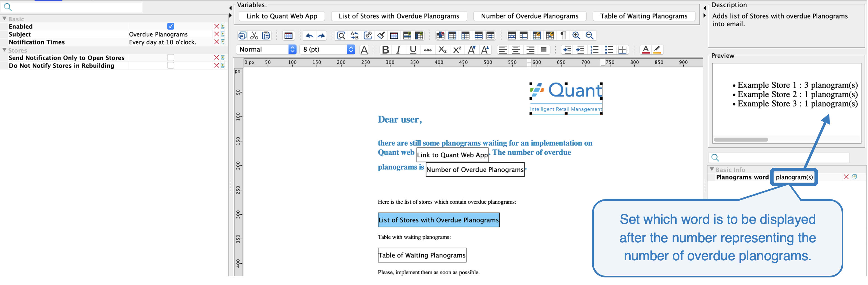Click the Overdue Planograms subject value
Image resolution: width=868 pixels, height=285 pixels.
158,34
